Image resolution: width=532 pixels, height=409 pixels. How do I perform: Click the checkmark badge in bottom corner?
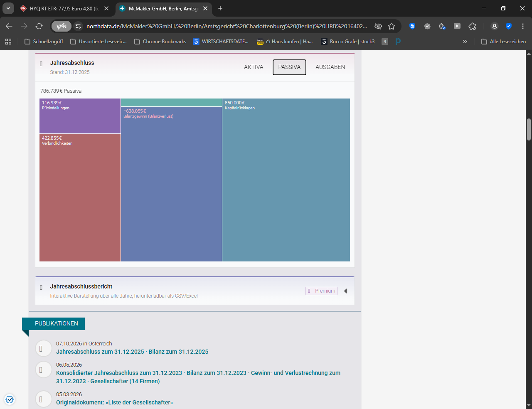pyautogui.click(x=10, y=399)
